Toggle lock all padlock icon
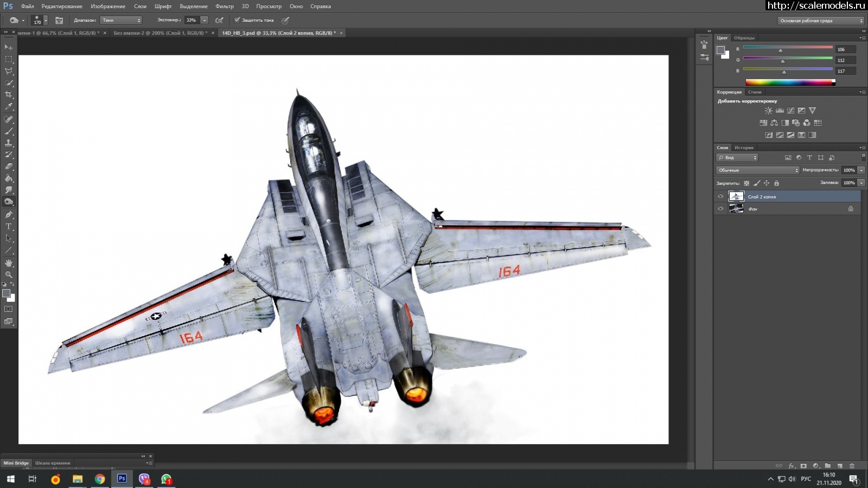The image size is (868, 488). [776, 183]
